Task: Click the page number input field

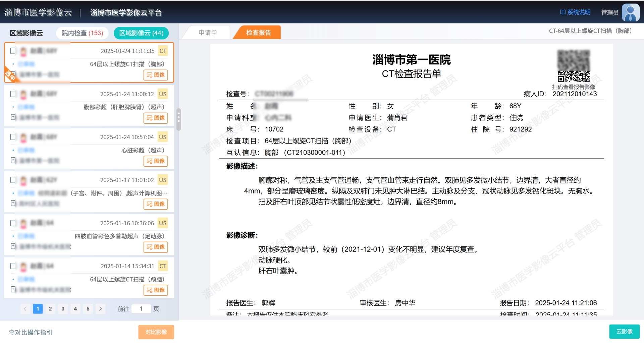Action: (x=141, y=309)
